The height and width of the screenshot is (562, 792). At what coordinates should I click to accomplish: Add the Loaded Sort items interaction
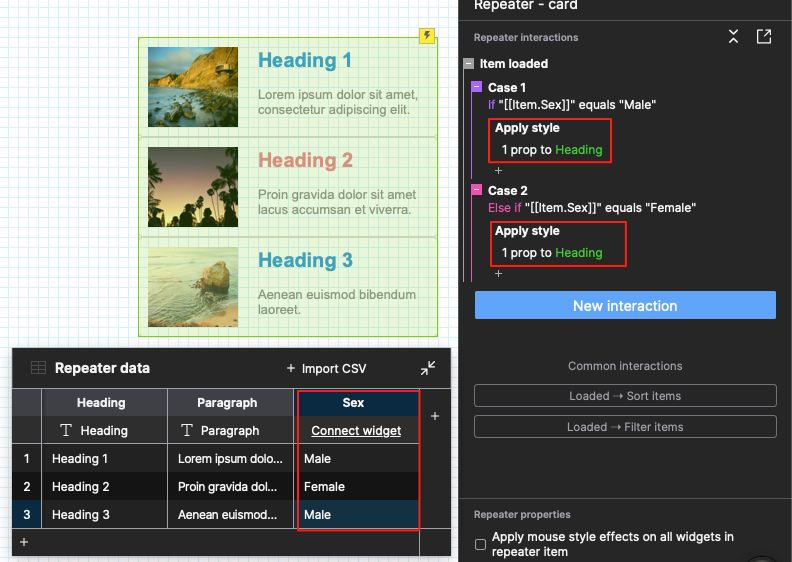625,396
